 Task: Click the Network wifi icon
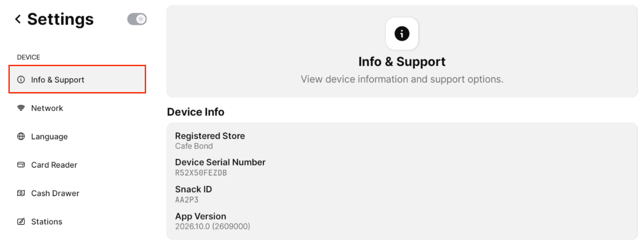[21, 108]
